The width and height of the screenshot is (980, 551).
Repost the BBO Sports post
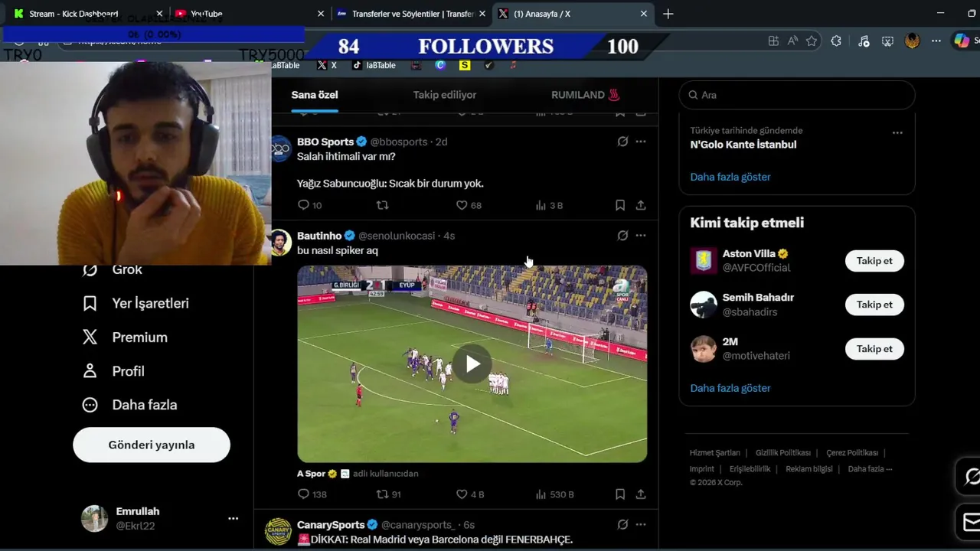382,205
